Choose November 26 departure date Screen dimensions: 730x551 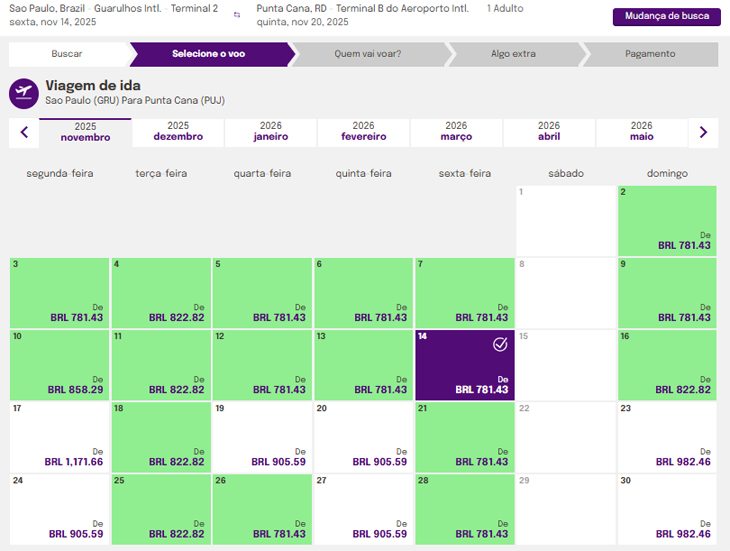pyautogui.click(x=262, y=509)
